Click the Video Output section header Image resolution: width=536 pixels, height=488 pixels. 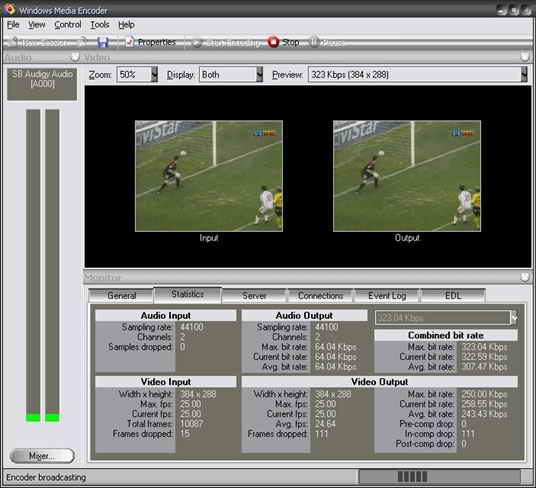[x=379, y=382]
